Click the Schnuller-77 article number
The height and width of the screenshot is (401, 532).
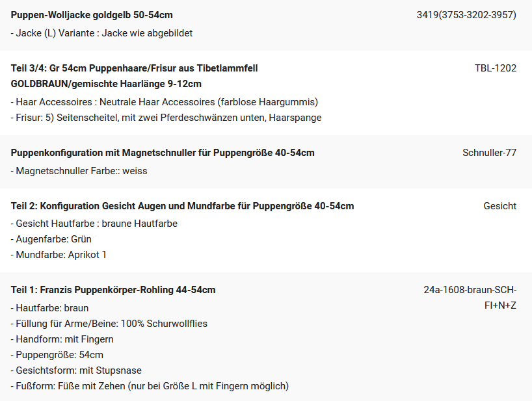(489, 153)
